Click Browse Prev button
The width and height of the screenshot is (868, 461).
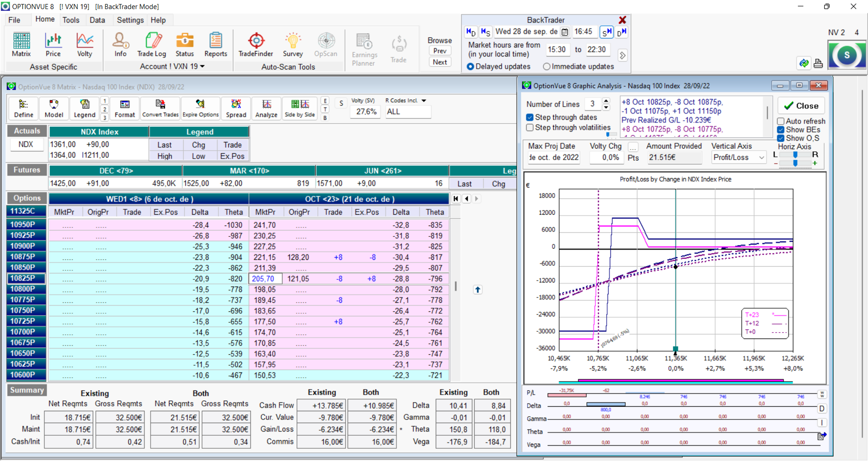pyautogui.click(x=440, y=51)
